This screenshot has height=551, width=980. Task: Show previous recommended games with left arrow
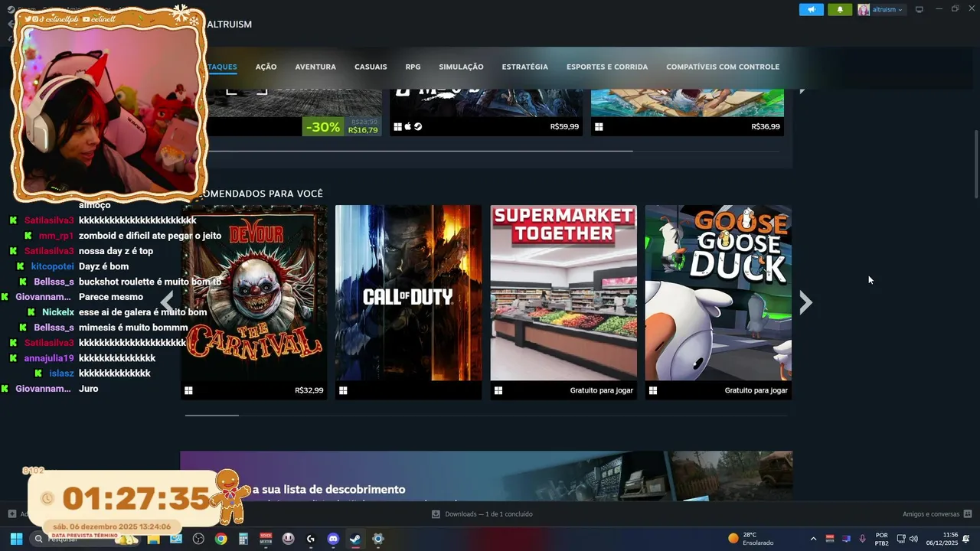pyautogui.click(x=167, y=302)
